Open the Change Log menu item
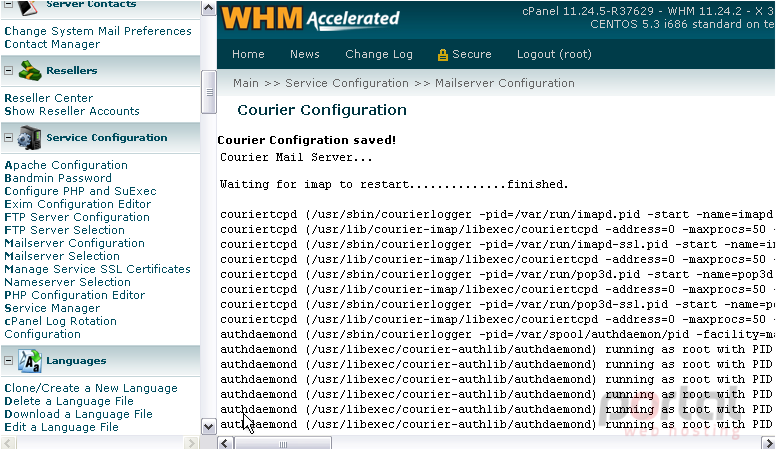The height and width of the screenshot is (450, 776). coord(379,54)
